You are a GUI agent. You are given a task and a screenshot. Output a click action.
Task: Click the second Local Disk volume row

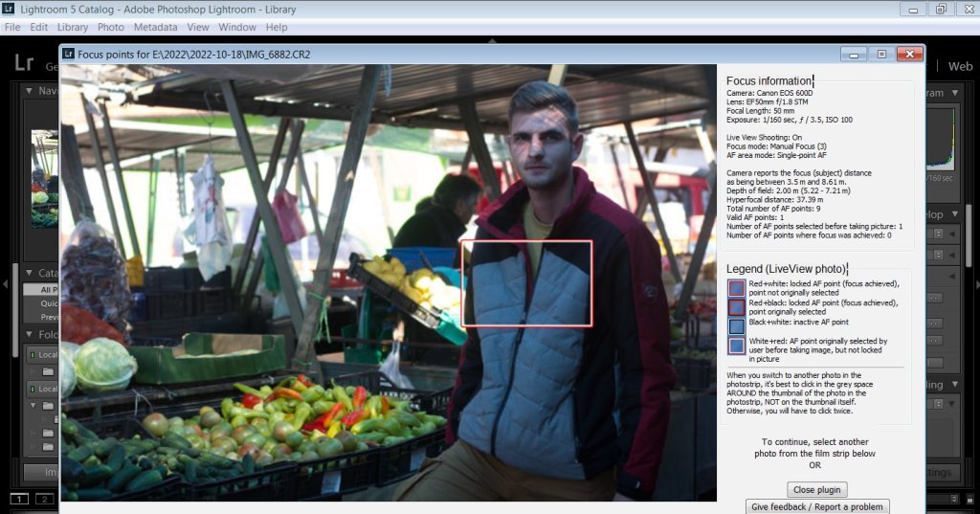click(41, 389)
